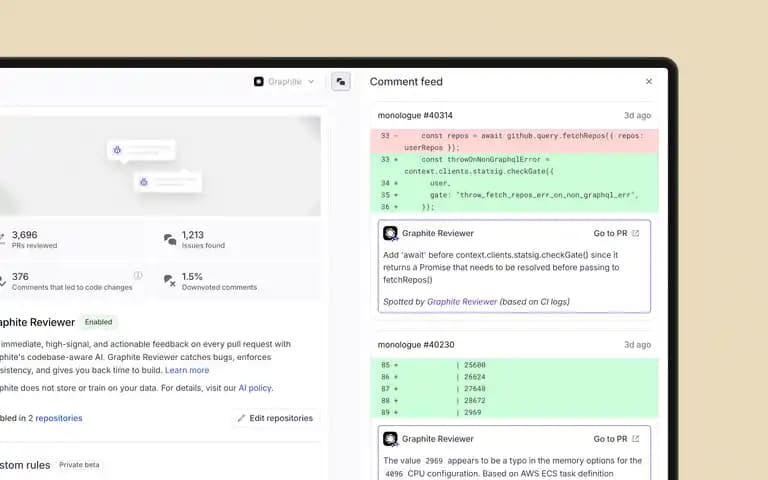
Task: Click added diff line 89 with value 2969
Action: coord(514,412)
